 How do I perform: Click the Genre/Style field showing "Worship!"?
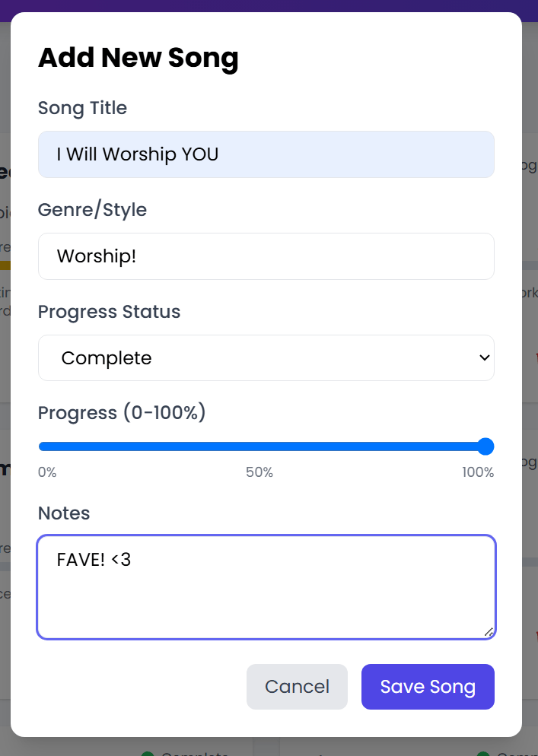click(x=266, y=256)
